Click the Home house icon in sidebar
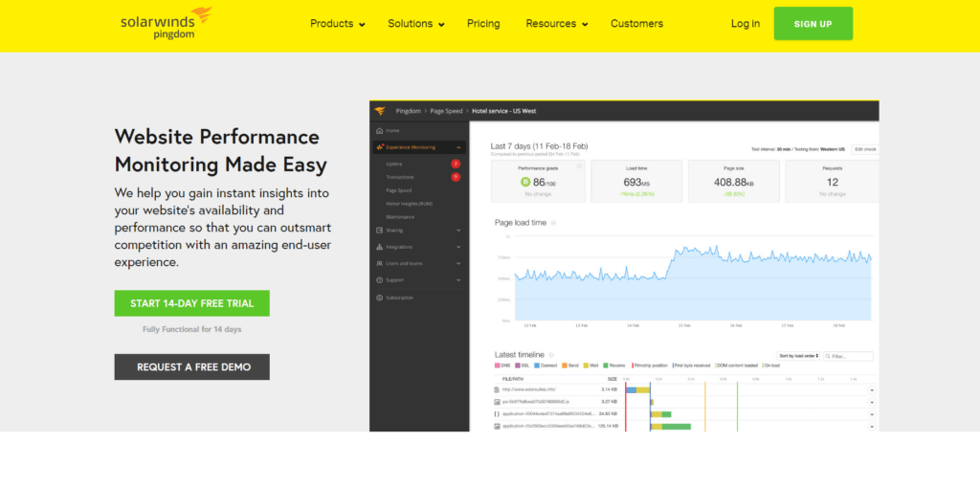The height and width of the screenshot is (486, 980). tap(379, 130)
